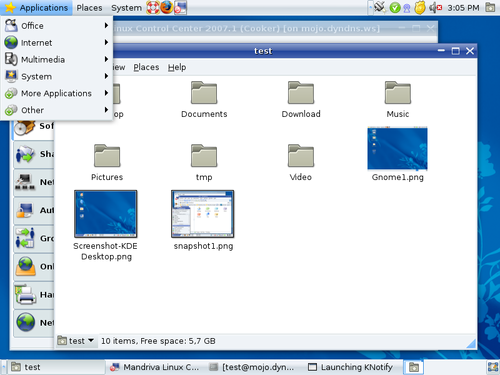Click the bottom-right panel corner icon
Screen dimensions: 500x375
[x=493, y=367]
